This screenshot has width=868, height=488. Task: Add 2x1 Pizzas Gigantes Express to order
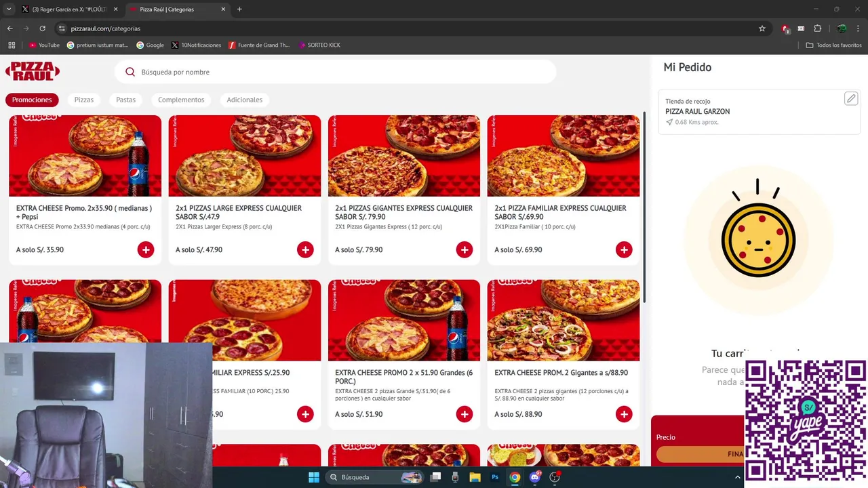(465, 249)
